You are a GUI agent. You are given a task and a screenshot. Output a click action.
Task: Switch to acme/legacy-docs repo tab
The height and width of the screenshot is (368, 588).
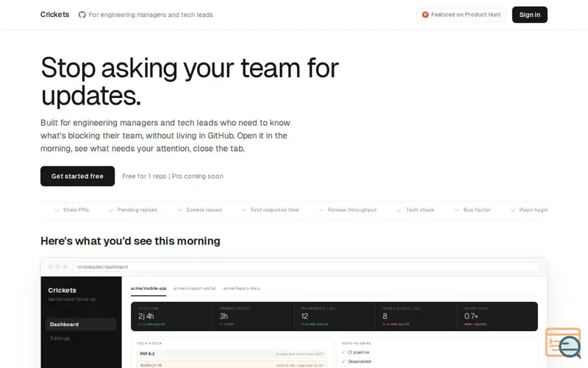click(x=242, y=289)
